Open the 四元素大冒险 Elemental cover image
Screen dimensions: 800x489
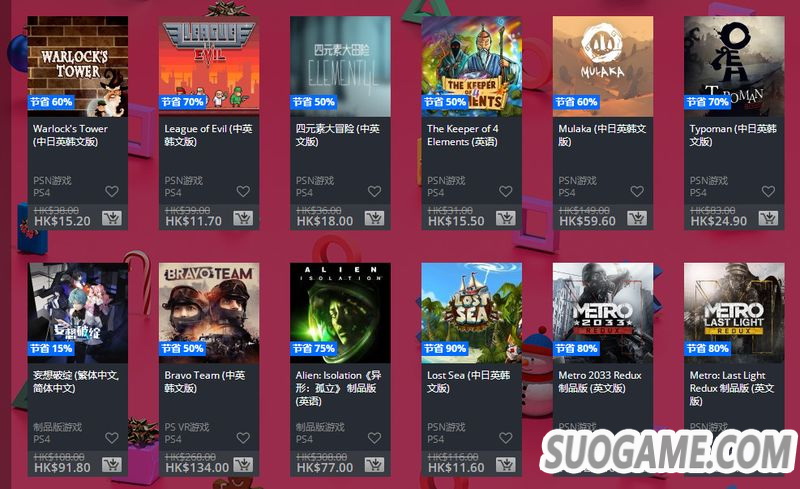click(x=340, y=66)
